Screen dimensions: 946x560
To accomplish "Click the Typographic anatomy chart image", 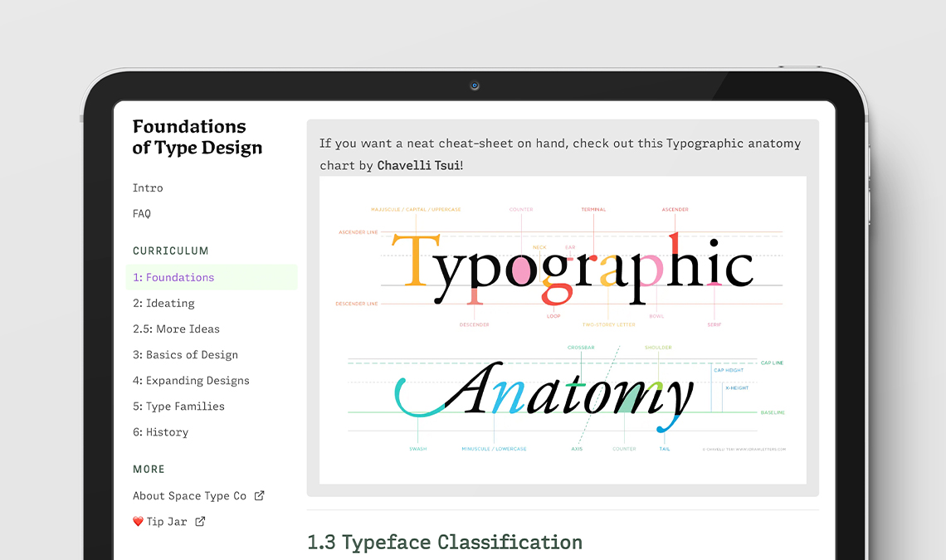I will pyautogui.click(x=563, y=329).
